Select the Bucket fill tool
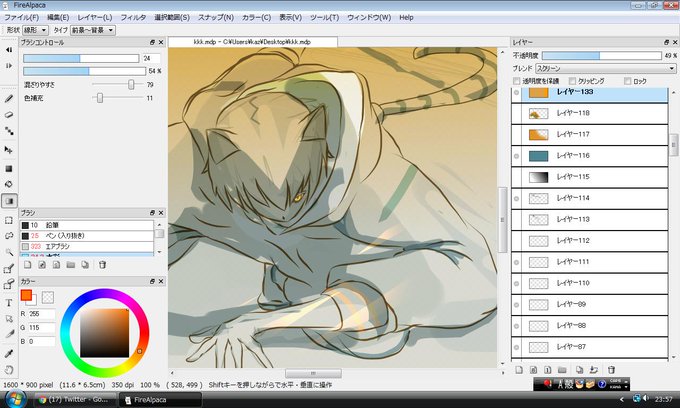The image size is (680, 408). (9, 184)
